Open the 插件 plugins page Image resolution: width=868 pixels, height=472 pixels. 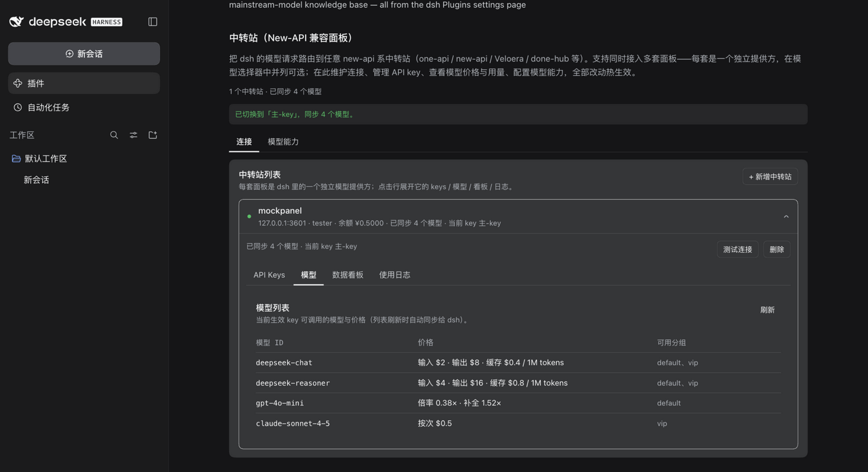pyautogui.click(x=84, y=83)
